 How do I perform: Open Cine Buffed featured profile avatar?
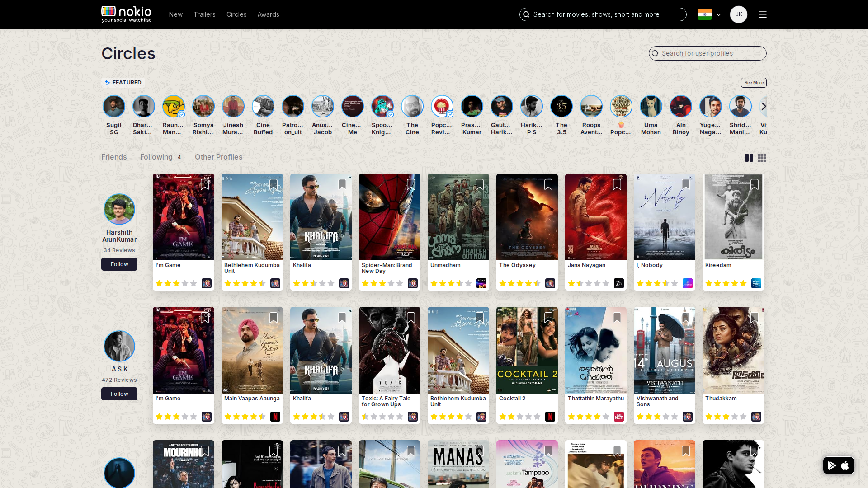(x=263, y=106)
